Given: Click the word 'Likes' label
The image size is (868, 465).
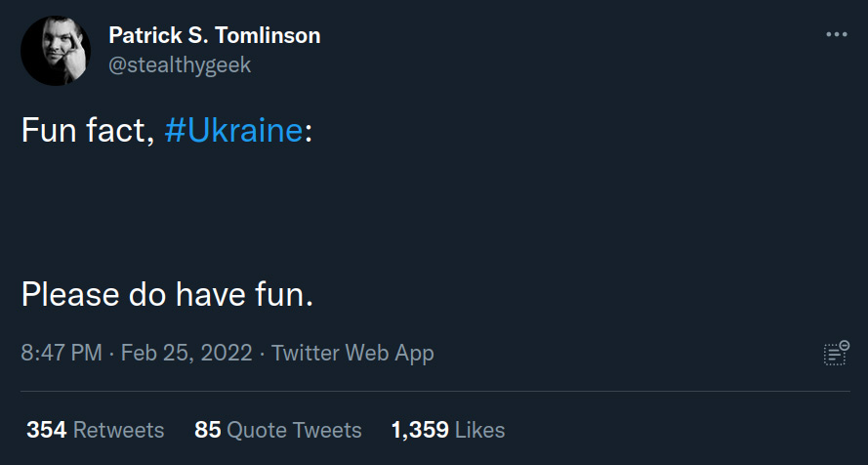Looking at the screenshot, I should click(479, 430).
